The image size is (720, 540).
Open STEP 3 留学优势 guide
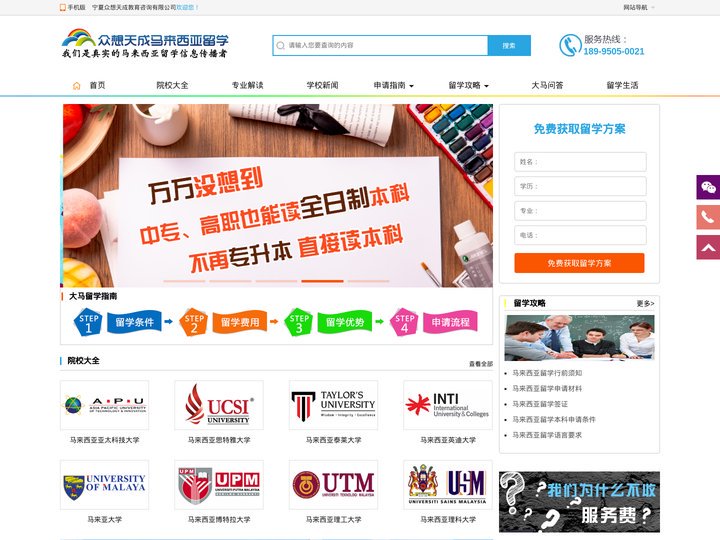328,322
